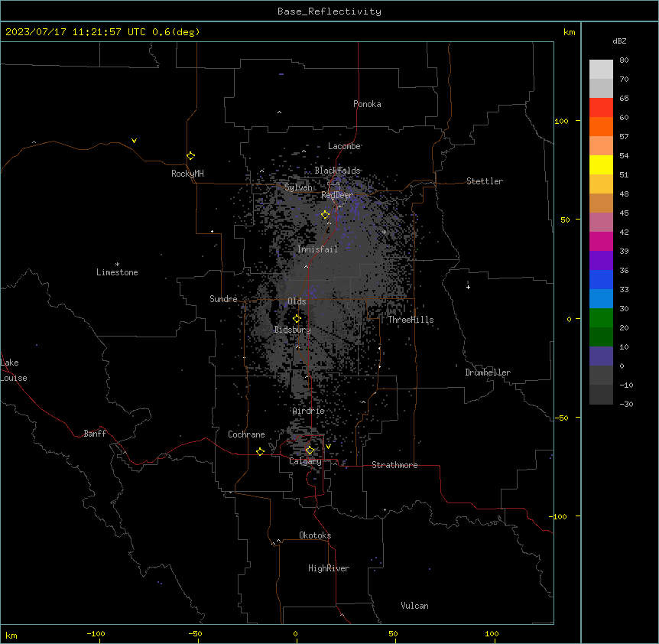Click the Banff label
The image size is (659, 644).
[x=95, y=434]
